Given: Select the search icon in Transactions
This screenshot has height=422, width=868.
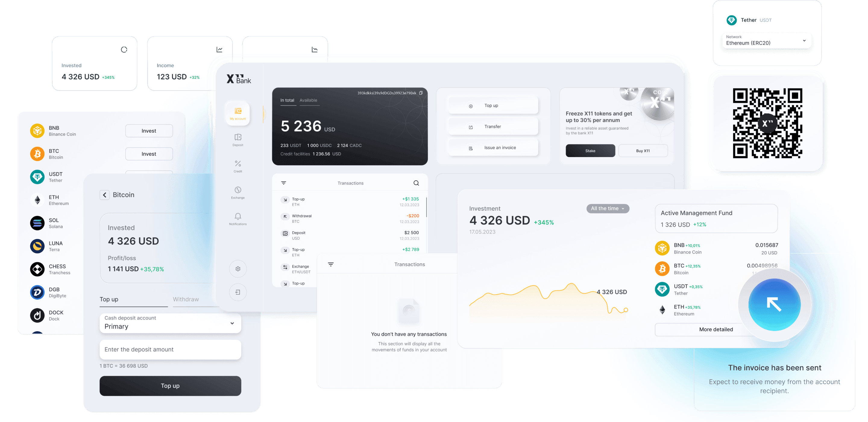Looking at the screenshot, I should coord(416,183).
